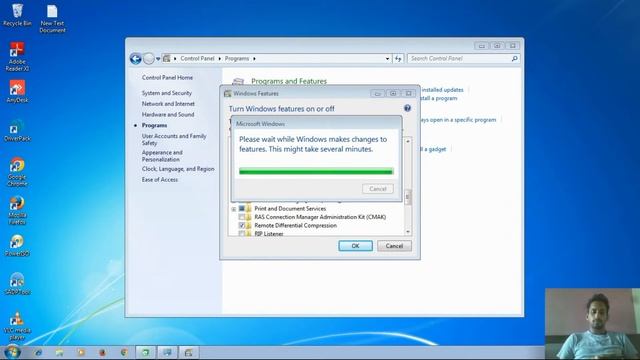The width and height of the screenshot is (640, 360).
Task: Open the PowerISO desktop shortcut
Action: click(x=17, y=245)
